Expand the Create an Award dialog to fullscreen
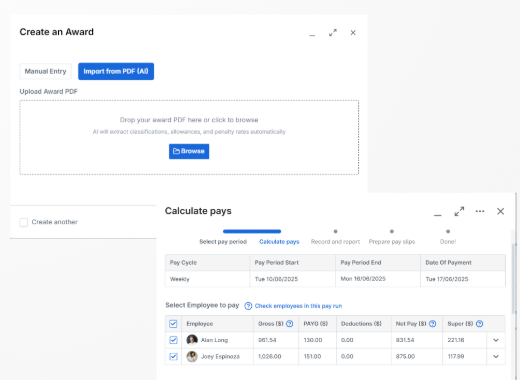 pos(333,33)
